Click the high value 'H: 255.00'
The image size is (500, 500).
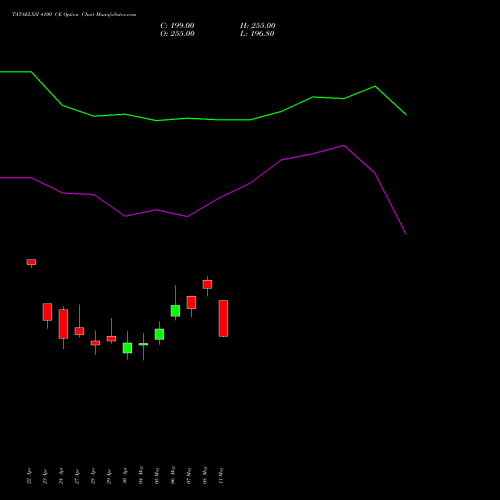258,26
